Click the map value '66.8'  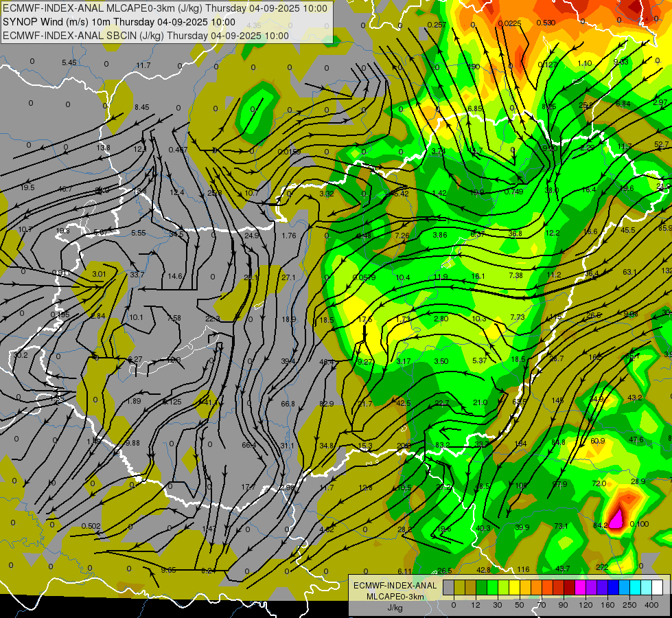tap(288, 404)
